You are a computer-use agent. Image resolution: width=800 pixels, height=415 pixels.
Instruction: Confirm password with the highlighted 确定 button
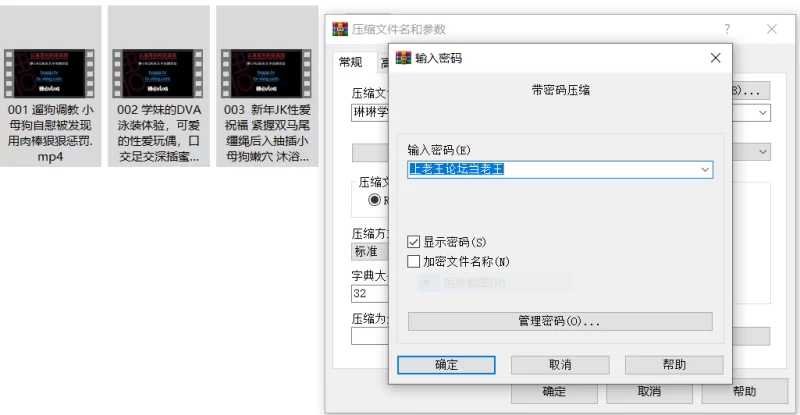tap(446, 365)
